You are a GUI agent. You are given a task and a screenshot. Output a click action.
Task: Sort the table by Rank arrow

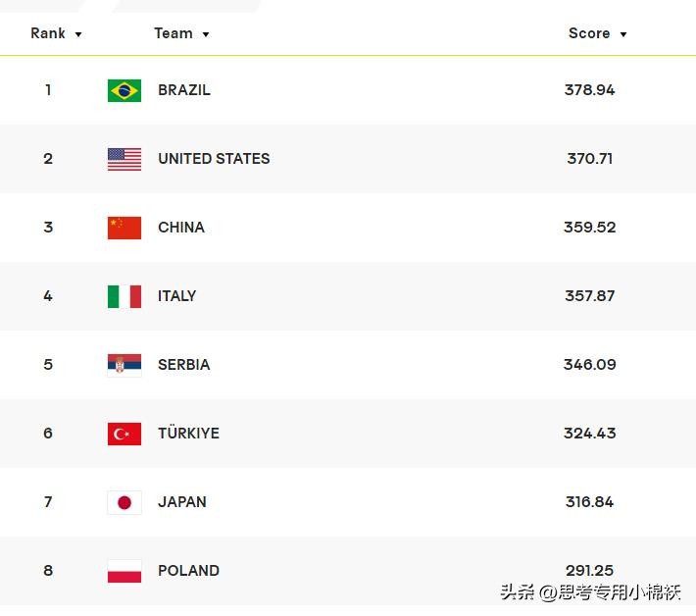[78, 34]
